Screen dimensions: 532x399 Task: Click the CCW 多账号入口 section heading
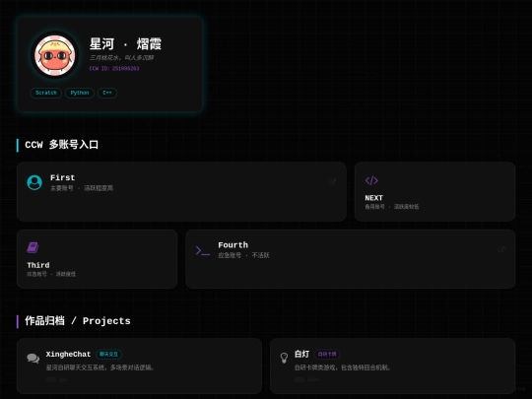pyautogui.click(x=61, y=145)
